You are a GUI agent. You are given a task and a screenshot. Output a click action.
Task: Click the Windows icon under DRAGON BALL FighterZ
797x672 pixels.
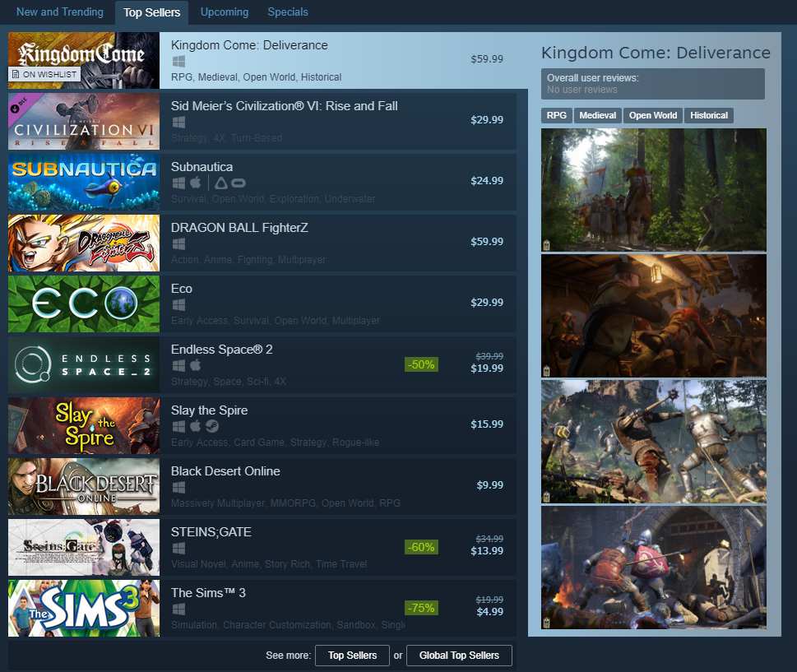[178, 244]
